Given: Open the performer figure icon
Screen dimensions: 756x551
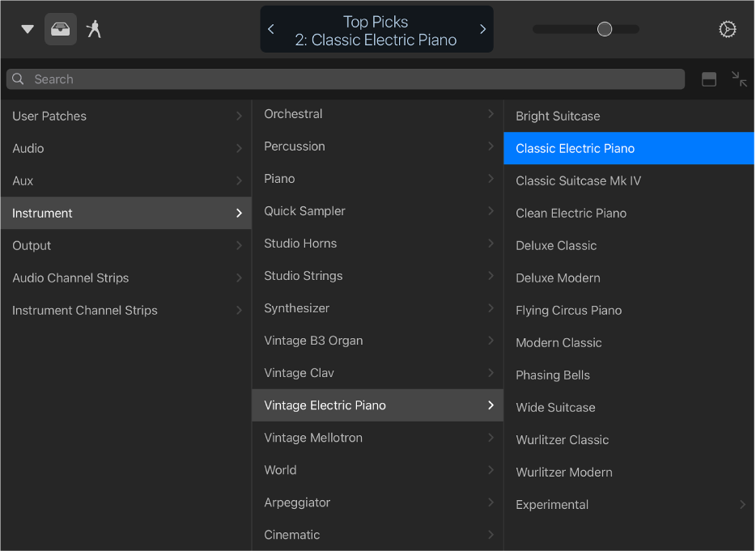Looking at the screenshot, I should [95, 29].
